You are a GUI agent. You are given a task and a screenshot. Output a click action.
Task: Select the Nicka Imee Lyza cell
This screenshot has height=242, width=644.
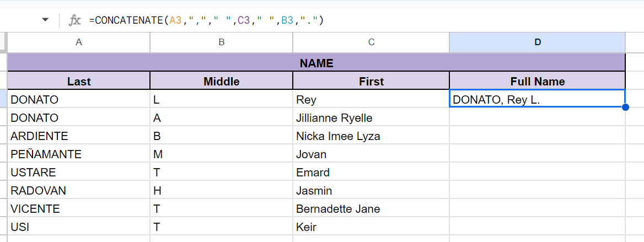point(371,136)
